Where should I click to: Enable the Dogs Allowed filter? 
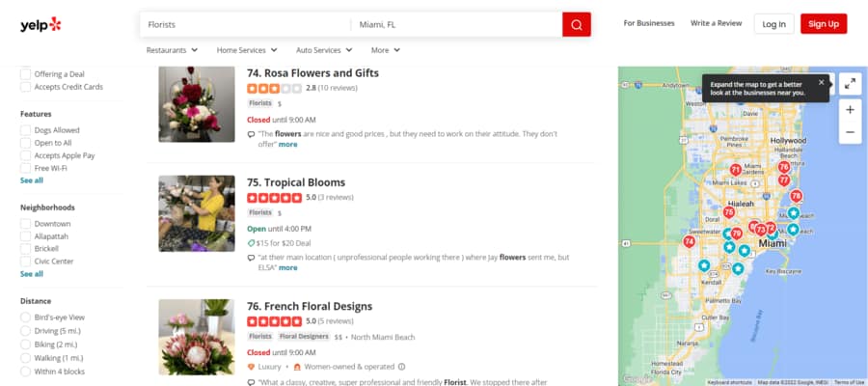(x=26, y=129)
